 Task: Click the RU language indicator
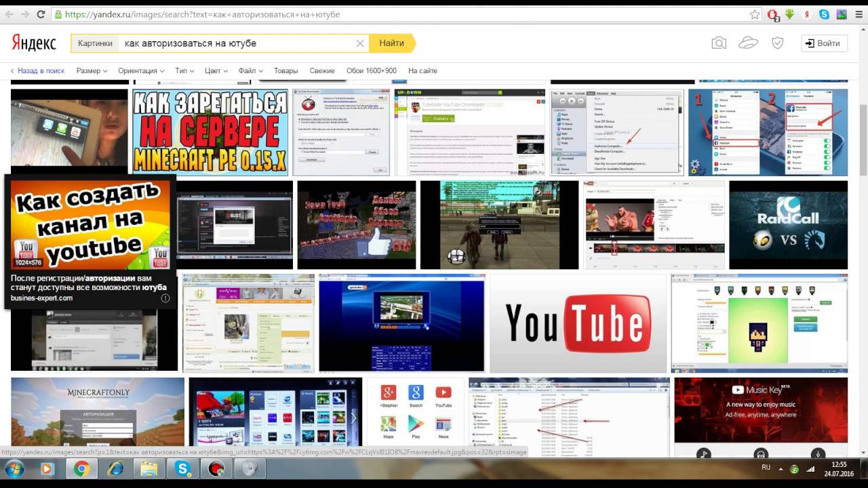point(766,468)
